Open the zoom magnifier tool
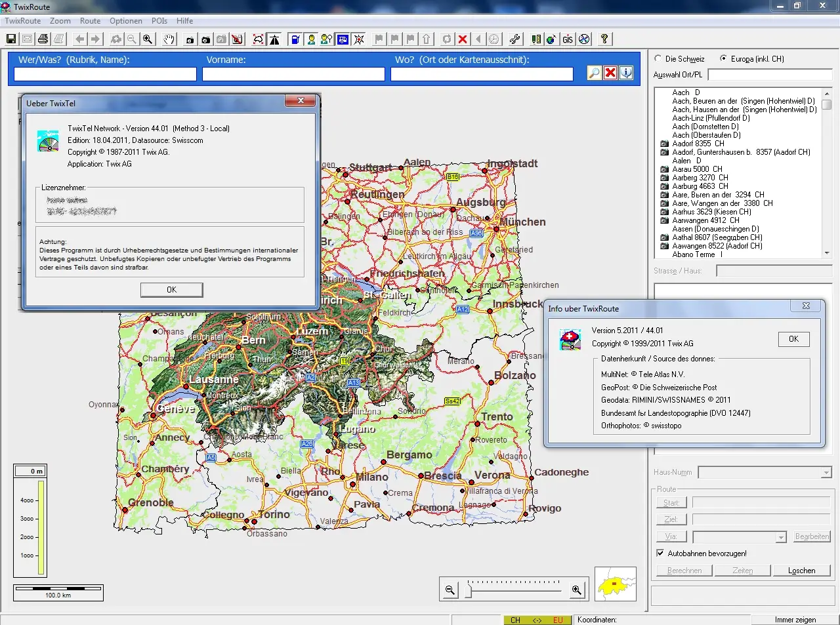The height and width of the screenshot is (625, 840). 148,39
